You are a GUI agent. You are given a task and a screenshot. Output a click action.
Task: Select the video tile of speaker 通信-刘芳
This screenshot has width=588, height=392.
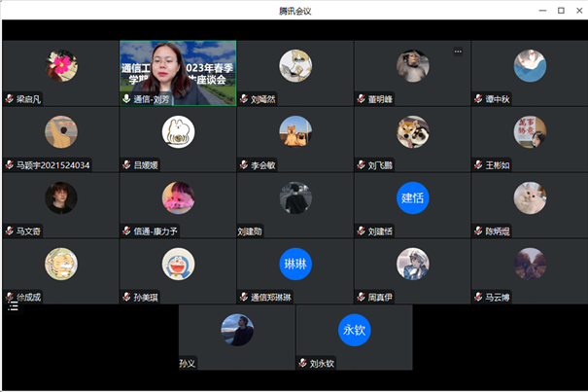(178, 73)
